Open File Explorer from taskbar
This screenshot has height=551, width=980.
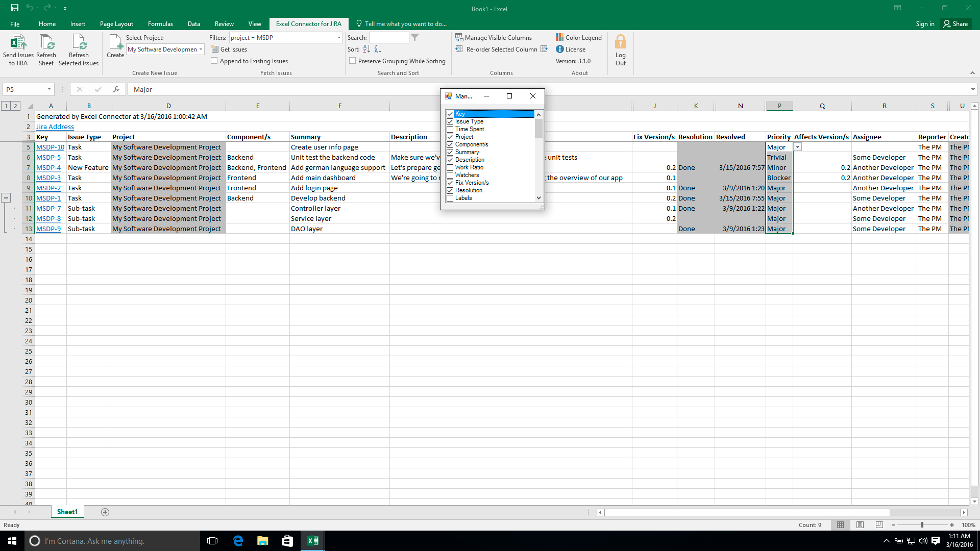(262, 541)
